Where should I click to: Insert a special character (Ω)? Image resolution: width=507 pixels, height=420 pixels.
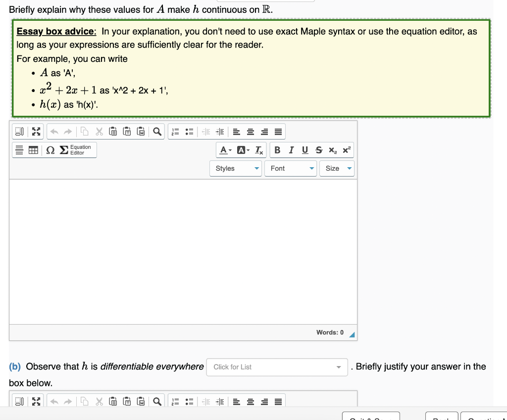point(50,150)
